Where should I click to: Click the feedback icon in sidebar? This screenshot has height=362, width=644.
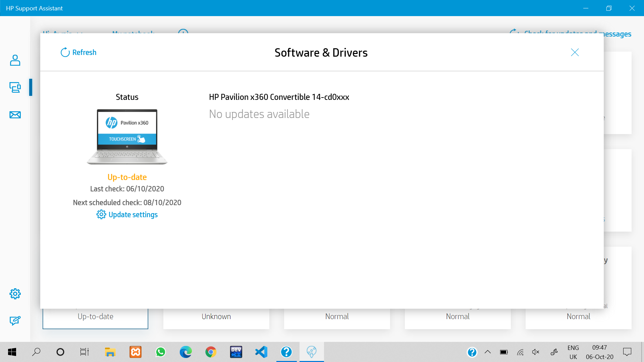(x=15, y=321)
